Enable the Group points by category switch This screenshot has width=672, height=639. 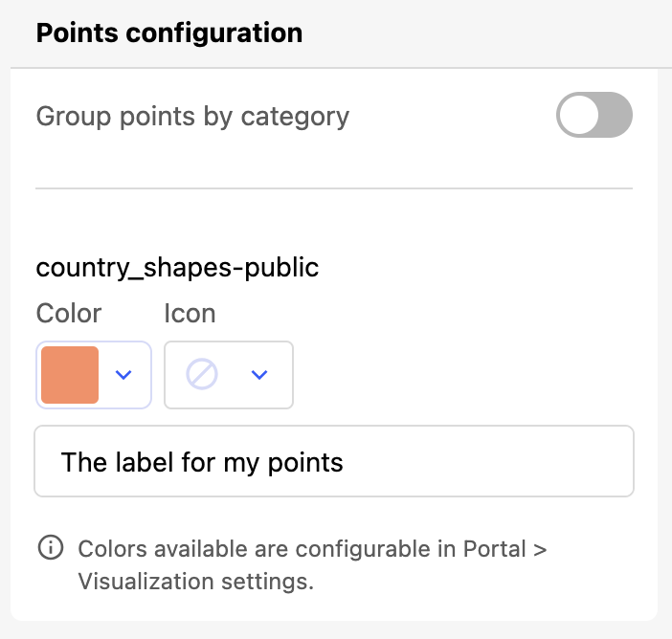point(594,116)
